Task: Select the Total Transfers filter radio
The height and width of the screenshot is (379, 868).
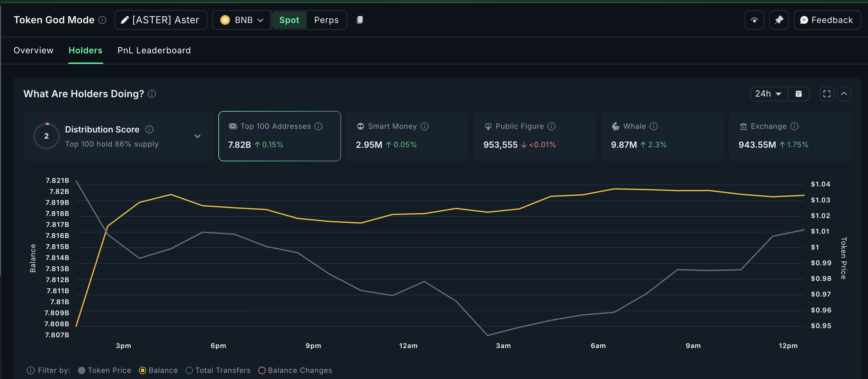Action: click(x=189, y=370)
